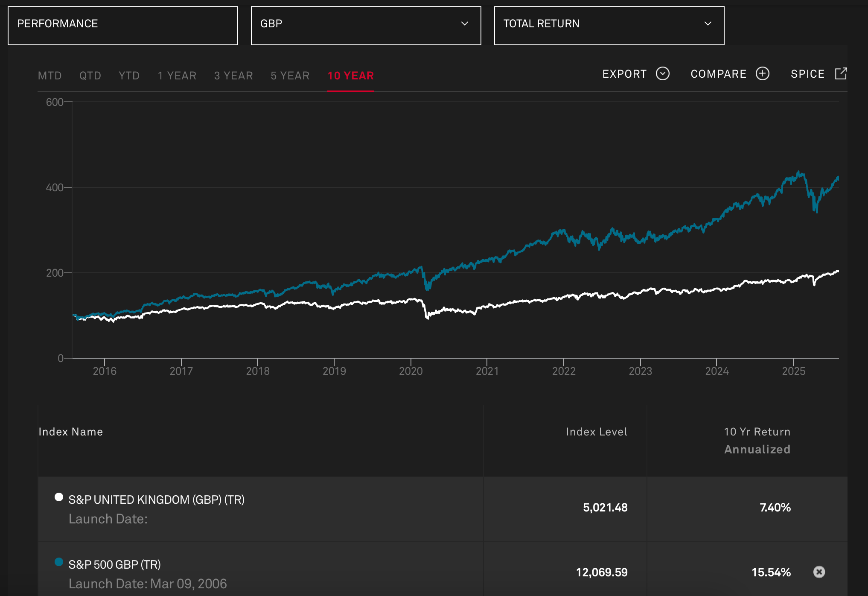Switch to the MTD tab
The height and width of the screenshot is (596, 868).
pos(50,76)
